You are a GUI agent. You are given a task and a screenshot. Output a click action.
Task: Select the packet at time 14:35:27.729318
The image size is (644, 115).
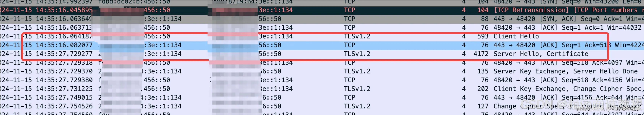coord(322,63)
